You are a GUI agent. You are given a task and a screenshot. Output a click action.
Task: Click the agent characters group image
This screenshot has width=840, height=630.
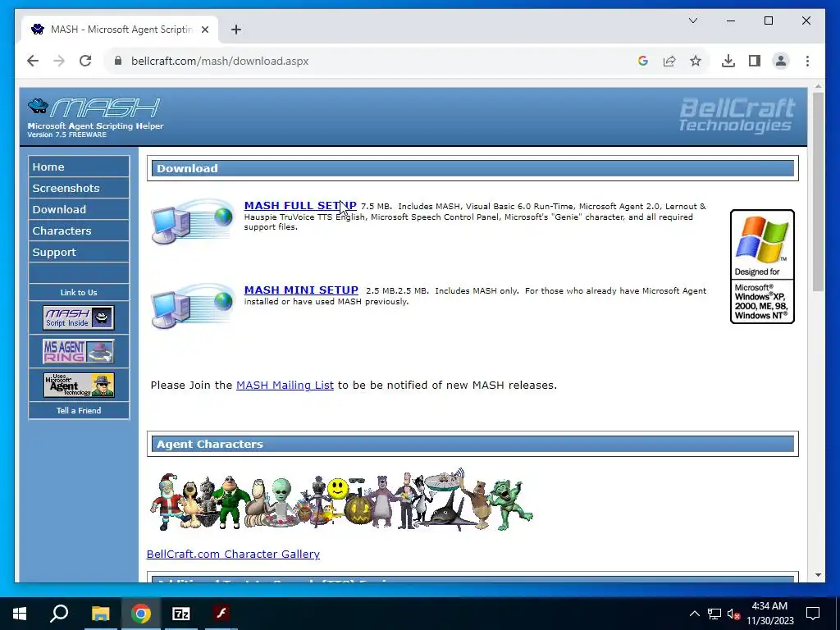[x=341, y=500]
